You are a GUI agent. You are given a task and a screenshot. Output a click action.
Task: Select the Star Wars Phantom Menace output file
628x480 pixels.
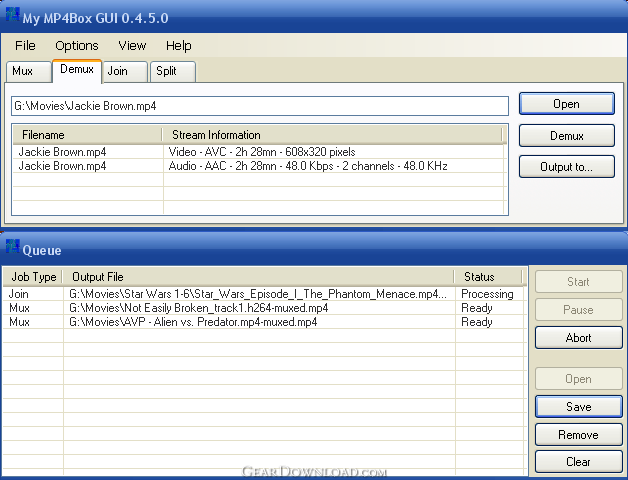click(258, 294)
